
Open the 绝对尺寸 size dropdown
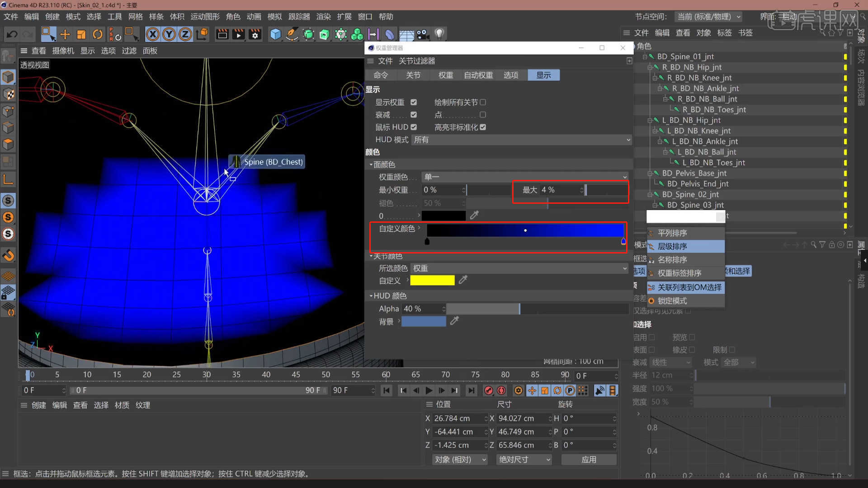point(524,460)
